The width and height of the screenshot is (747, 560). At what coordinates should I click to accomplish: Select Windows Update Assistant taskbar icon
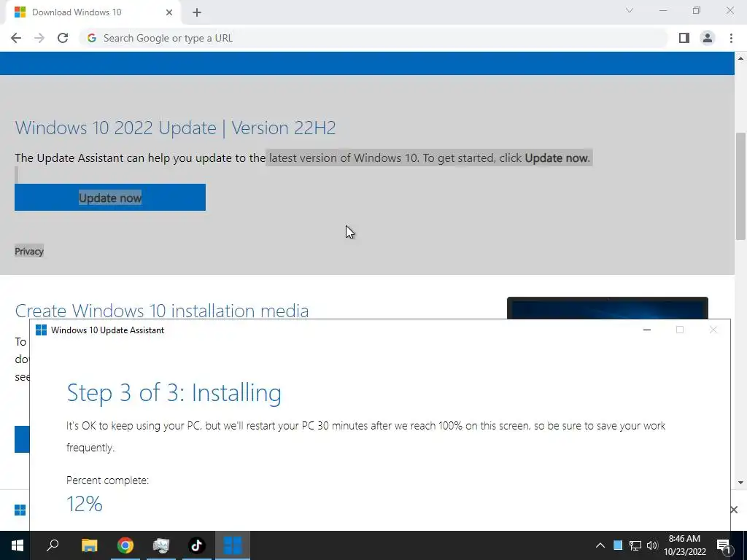click(233, 545)
